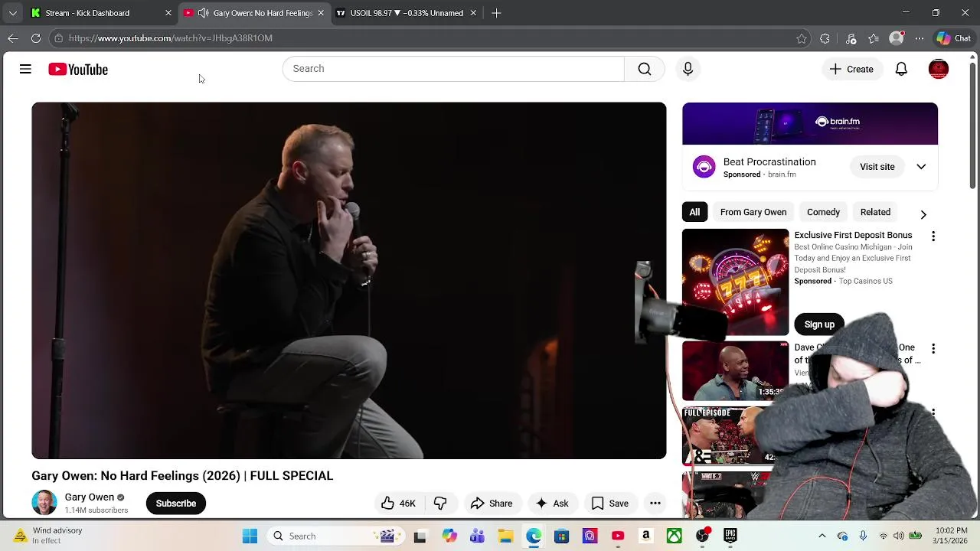The image size is (980, 551).
Task: Open the volume tray icon
Action: [898, 536]
